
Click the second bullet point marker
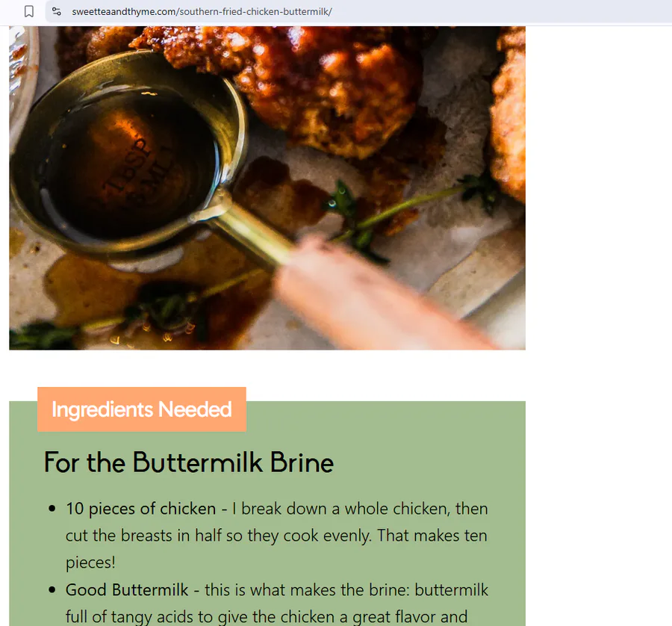click(52, 590)
